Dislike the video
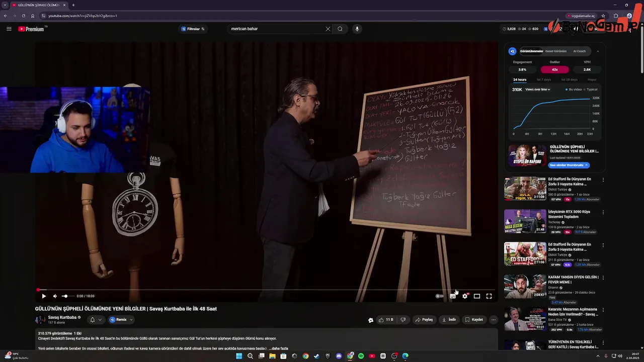644x362 pixels. pos(403,320)
